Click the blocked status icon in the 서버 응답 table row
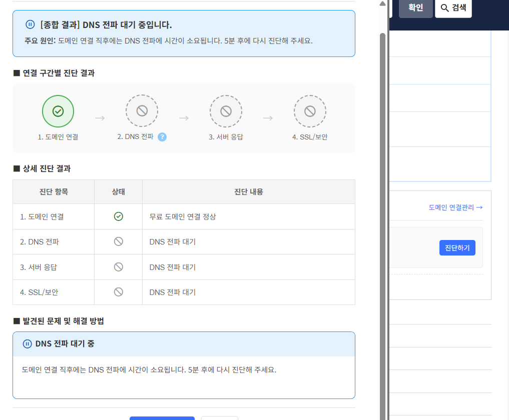Viewport: 509px width, 420px height. point(119,267)
